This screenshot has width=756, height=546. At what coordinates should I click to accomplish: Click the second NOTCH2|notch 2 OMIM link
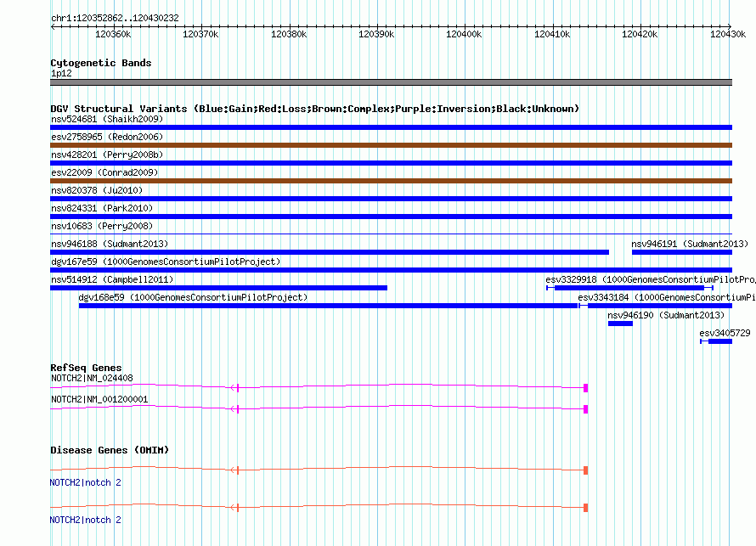(x=86, y=520)
